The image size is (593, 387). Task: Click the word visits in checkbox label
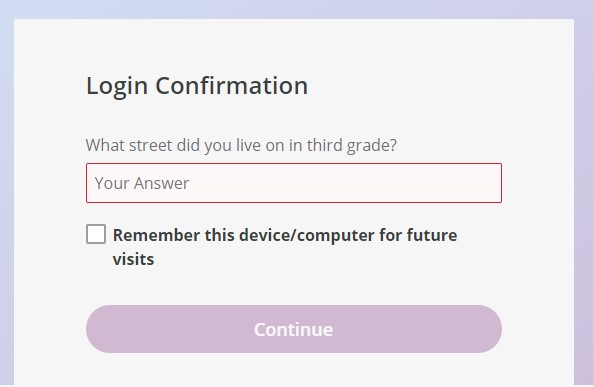[x=134, y=260]
